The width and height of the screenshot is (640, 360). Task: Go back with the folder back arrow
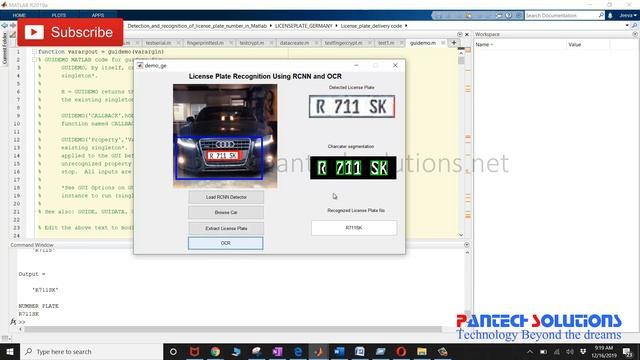[x=4, y=25]
